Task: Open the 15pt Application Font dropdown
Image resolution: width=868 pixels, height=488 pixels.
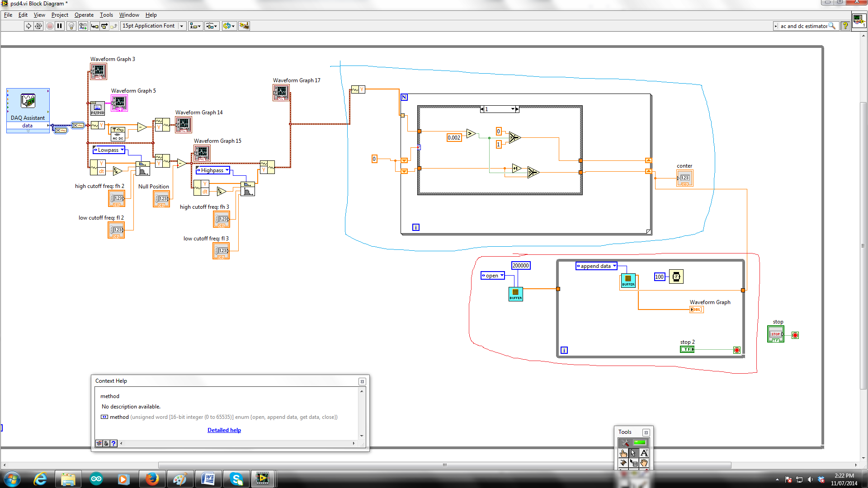Action: (153, 26)
